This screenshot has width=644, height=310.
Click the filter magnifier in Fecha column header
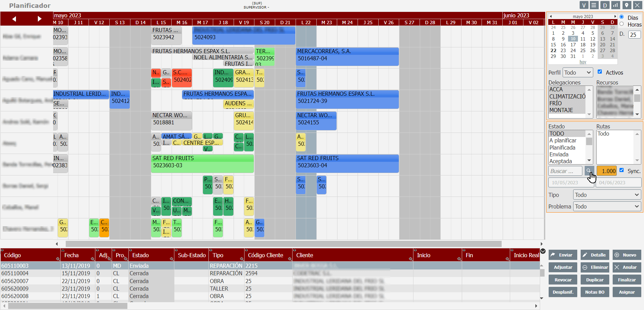93,259
